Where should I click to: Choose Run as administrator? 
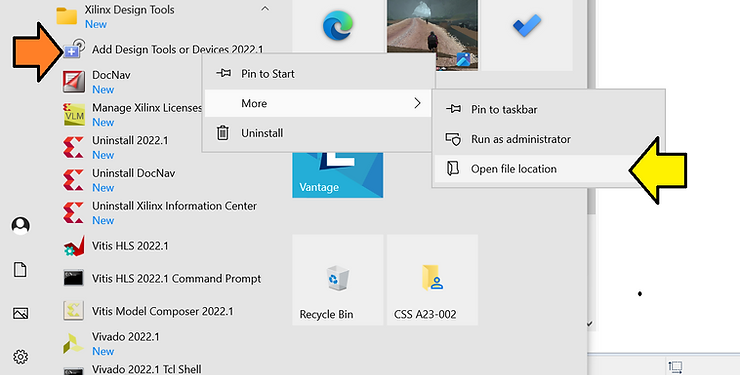548,139
